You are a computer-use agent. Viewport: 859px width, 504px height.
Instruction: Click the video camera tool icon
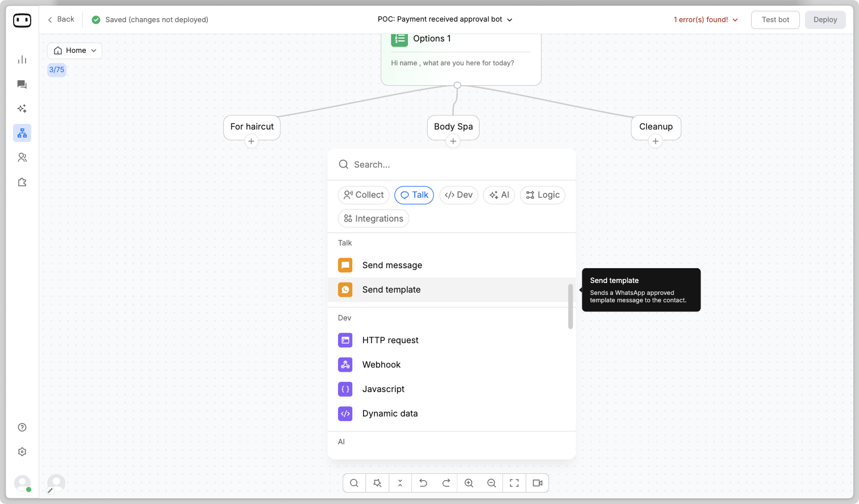pyautogui.click(x=537, y=483)
